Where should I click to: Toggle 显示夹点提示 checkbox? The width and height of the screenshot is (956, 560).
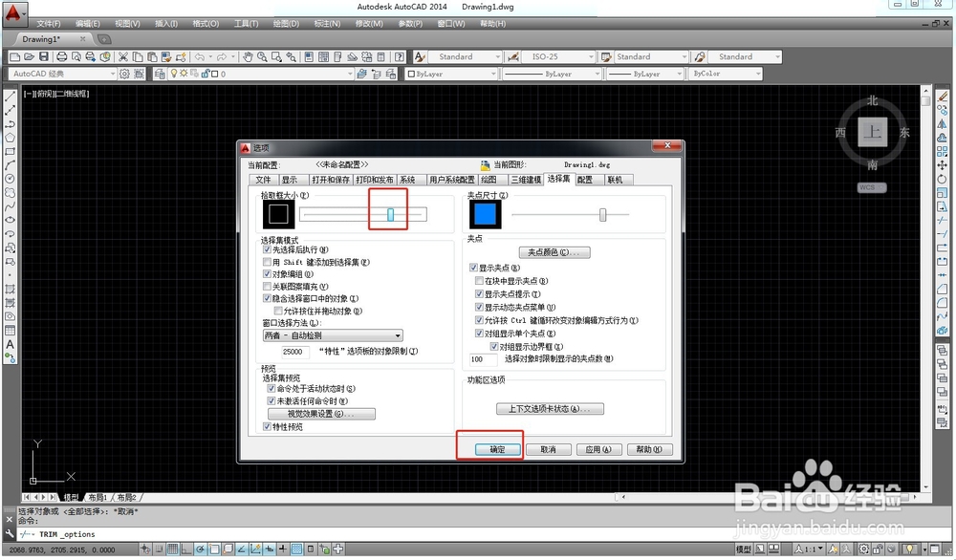(479, 294)
